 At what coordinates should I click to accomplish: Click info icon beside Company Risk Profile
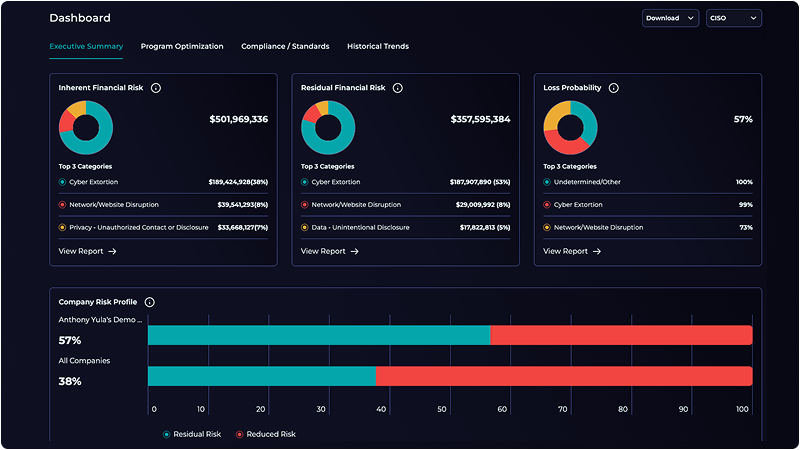pyautogui.click(x=149, y=302)
